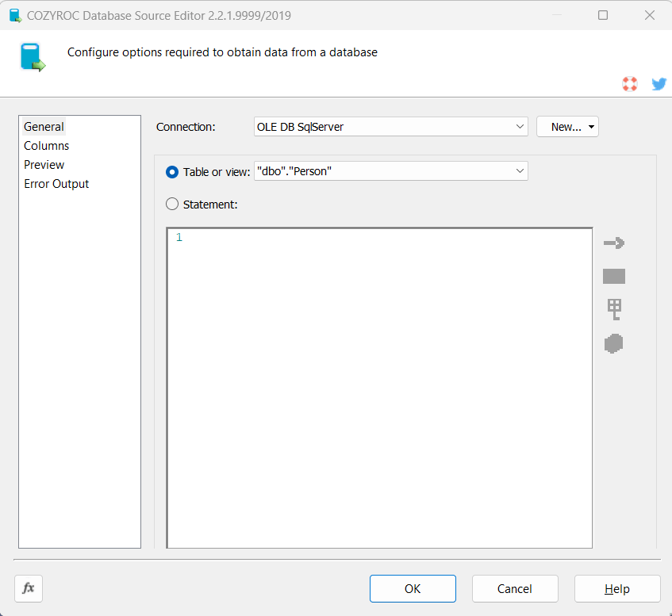672x616 pixels.
Task: Close the Database Source Editor window
Action: [649, 15]
